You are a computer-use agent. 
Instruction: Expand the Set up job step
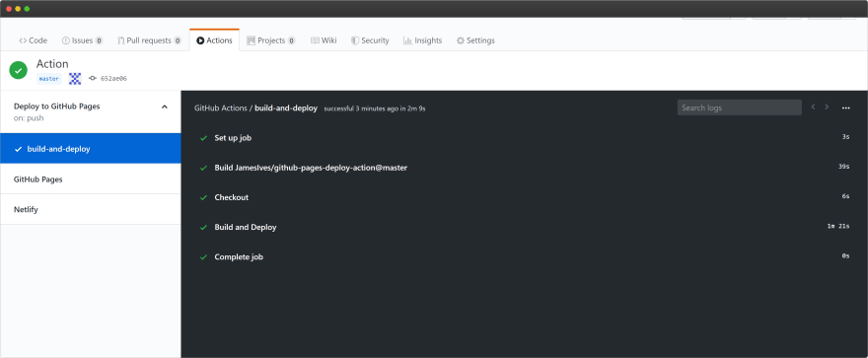[524, 138]
